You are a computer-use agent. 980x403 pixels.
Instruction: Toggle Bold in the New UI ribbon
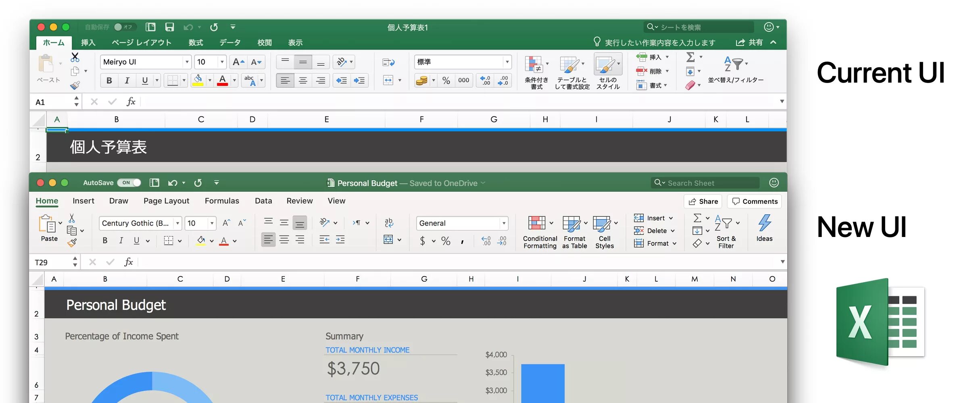point(105,241)
